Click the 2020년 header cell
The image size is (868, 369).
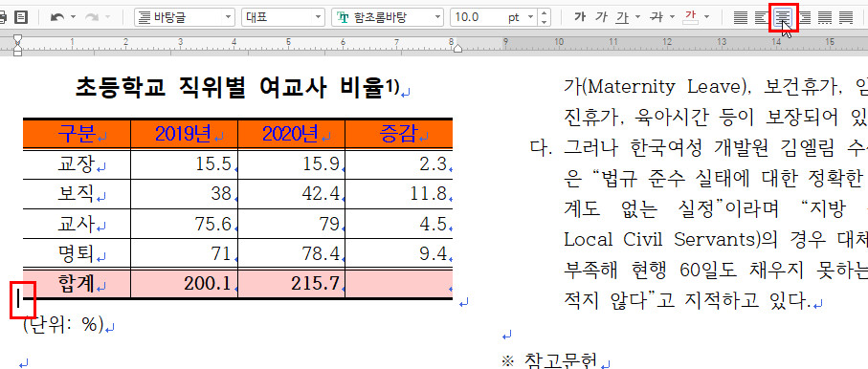[x=292, y=133]
